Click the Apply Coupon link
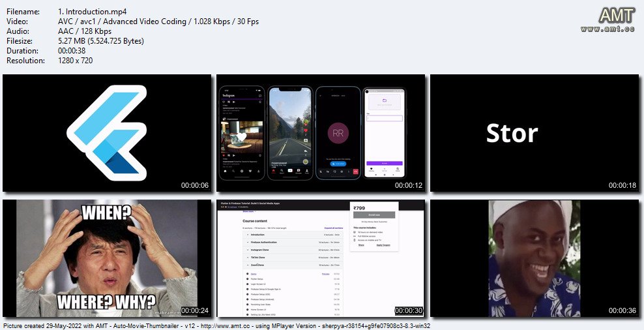Screen dimensions: 644x330 (383, 245)
